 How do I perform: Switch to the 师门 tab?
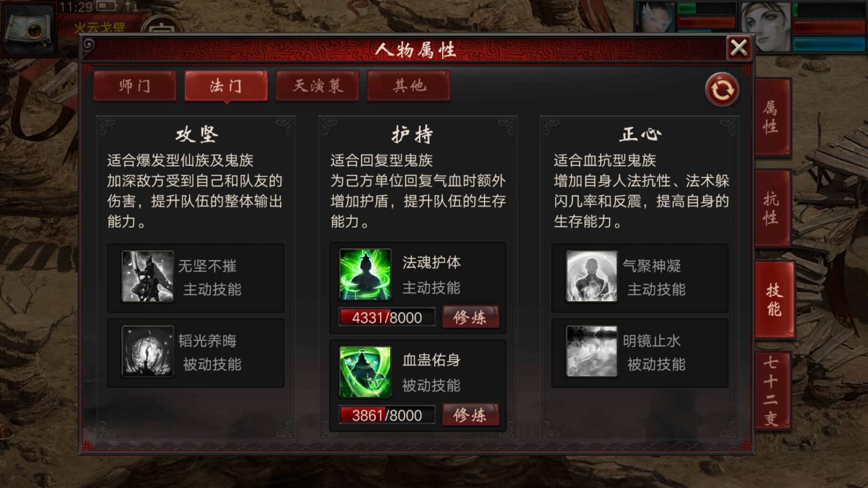[x=135, y=86]
